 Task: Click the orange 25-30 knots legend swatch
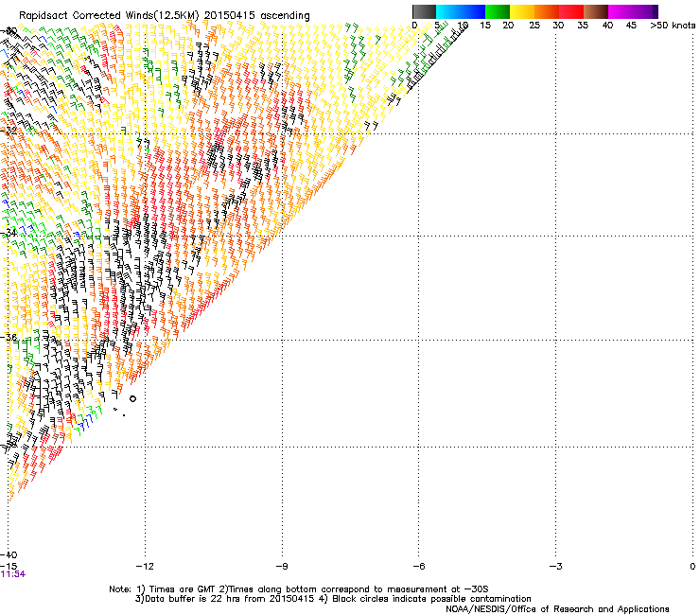pyautogui.click(x=547, y=11)
